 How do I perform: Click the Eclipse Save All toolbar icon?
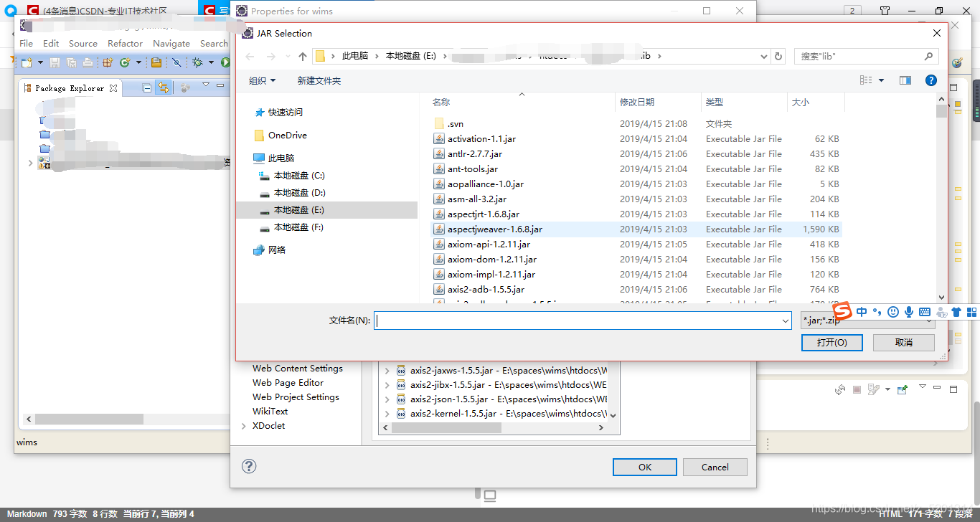[71, 63]
